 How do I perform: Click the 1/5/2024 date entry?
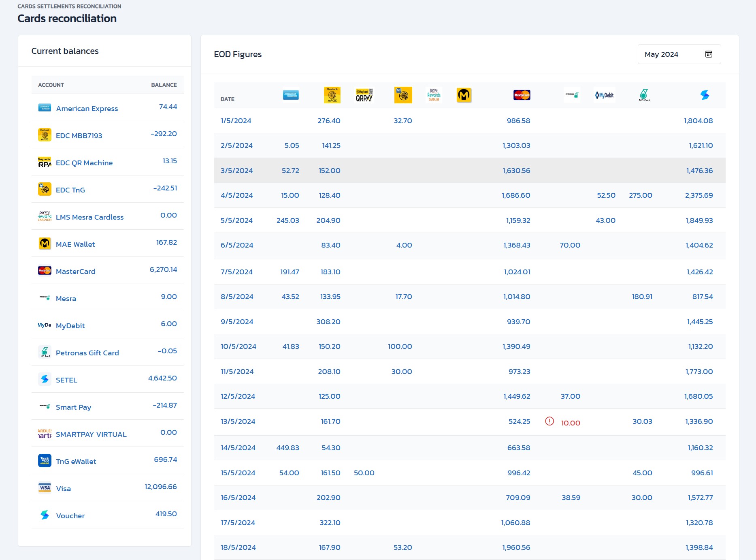(x=236, y=121)
